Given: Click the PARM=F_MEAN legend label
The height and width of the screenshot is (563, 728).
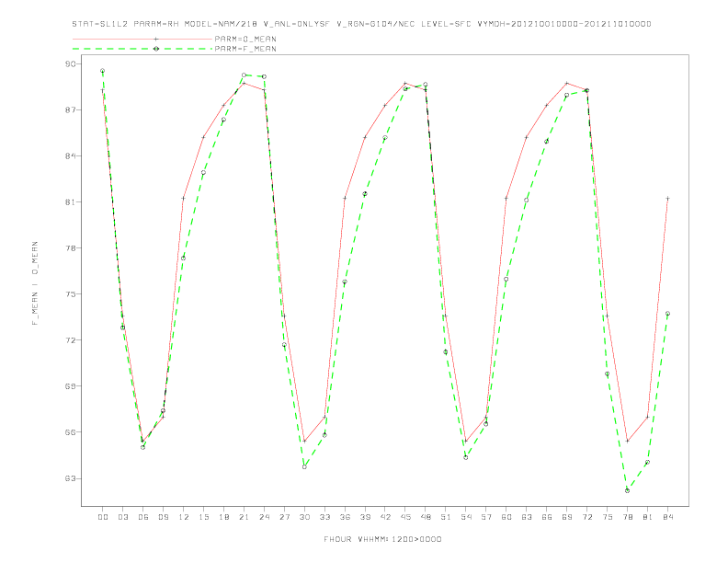Looking at the screenshot, I should [245, 49].
